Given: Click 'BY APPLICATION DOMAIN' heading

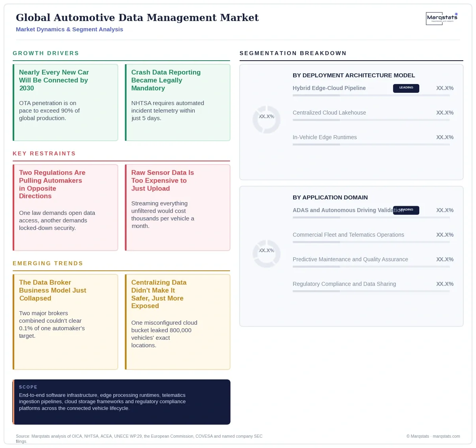Looking at the screenshot, I should tap(330, 197).
